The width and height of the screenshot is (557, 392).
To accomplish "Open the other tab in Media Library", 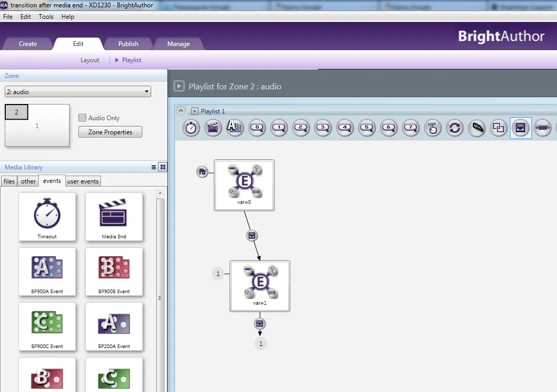I will [x=28, y=181].
